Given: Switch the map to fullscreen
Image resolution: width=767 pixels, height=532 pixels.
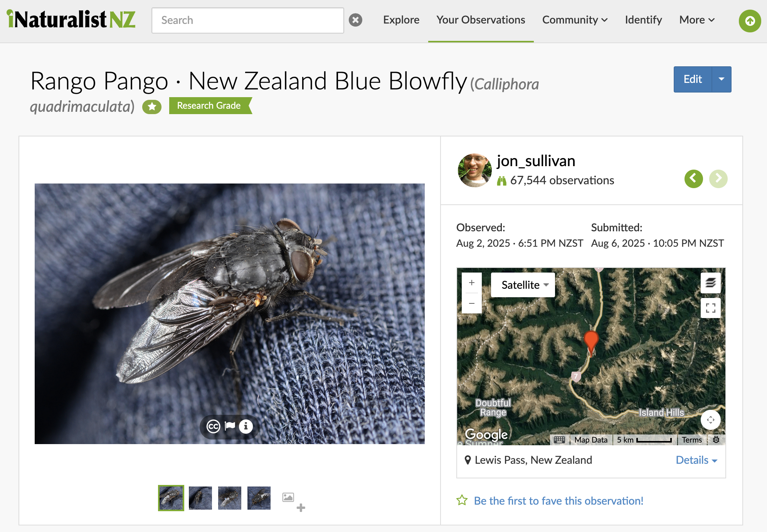Looking at the screenshot, I should coord(711,308).
